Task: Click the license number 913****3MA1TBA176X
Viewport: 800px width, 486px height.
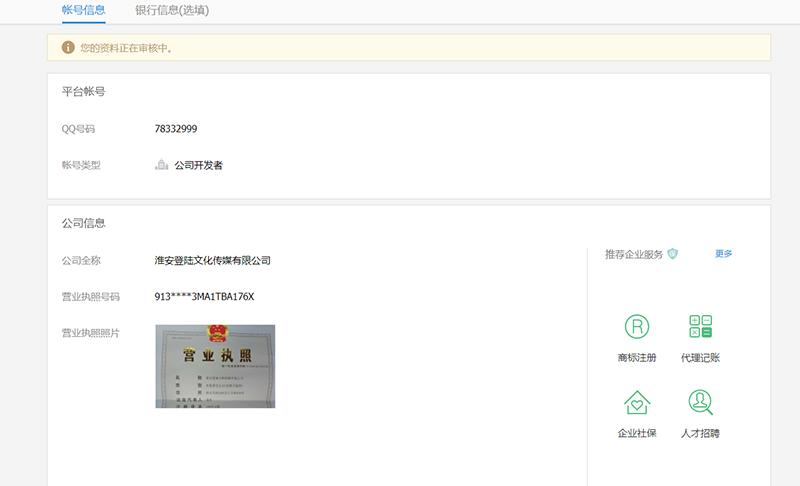Action: tap(205, 297)
